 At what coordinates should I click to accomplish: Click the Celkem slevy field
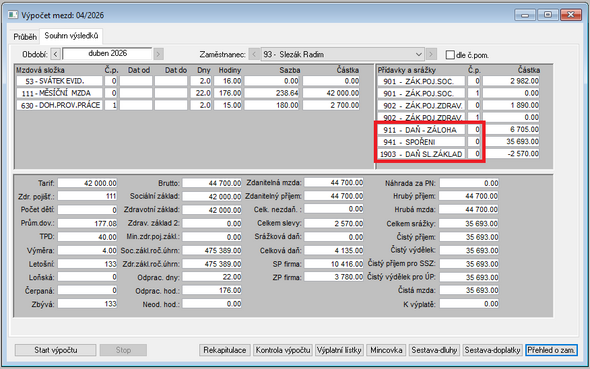point(334,223)
